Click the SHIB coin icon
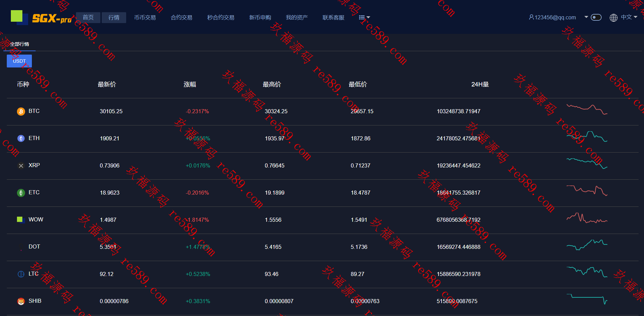The width and height of the screenshot is (644, 316). 21,301
